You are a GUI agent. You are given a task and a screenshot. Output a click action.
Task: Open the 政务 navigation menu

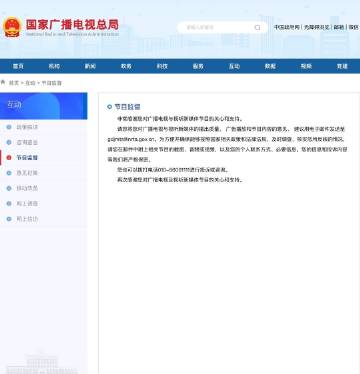[126, 66]
